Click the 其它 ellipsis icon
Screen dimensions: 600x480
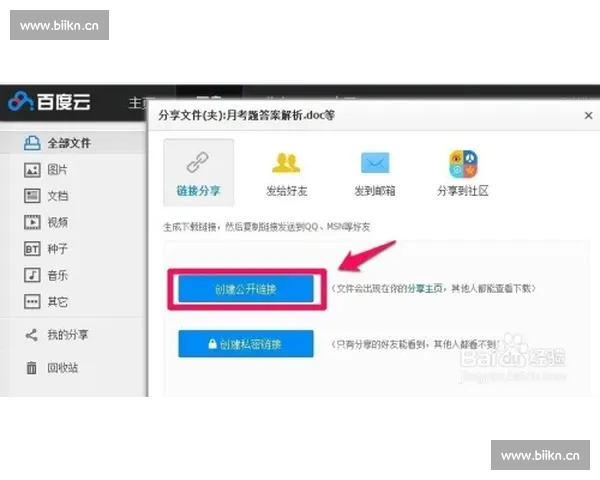32,302
